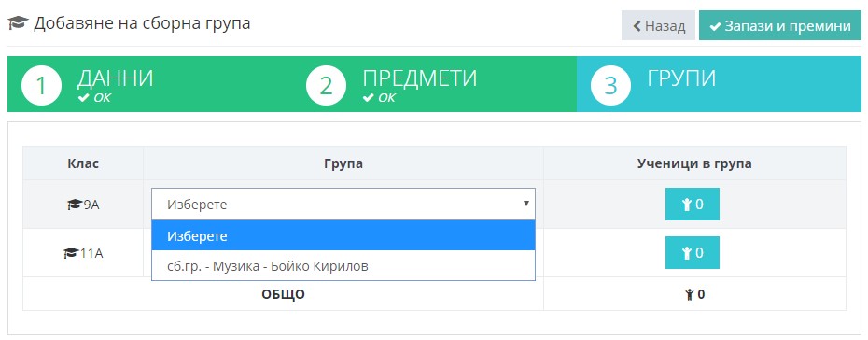Click the step 1 circle number
Screen dimensions: 868x340
[x=41, y=86]
